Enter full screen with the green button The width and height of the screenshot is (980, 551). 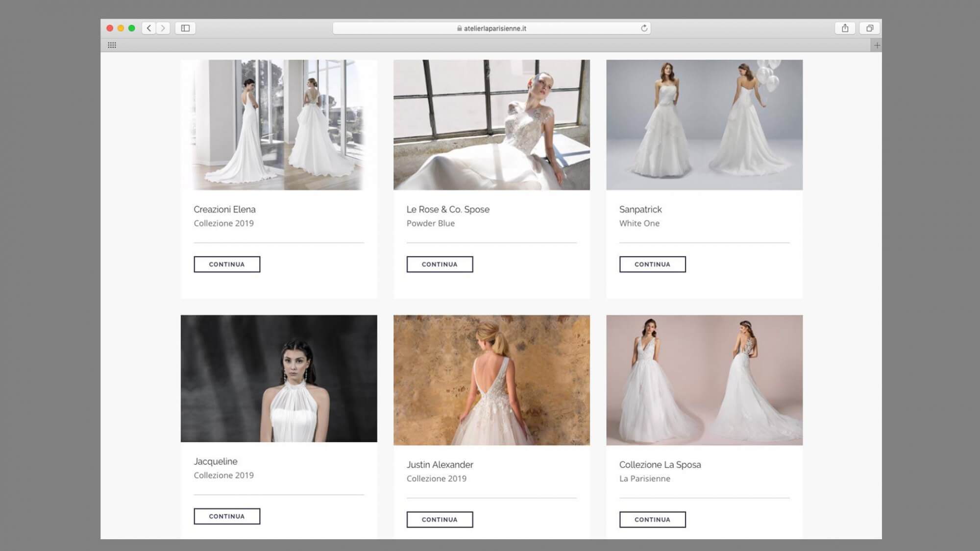(x=131, y=28)
